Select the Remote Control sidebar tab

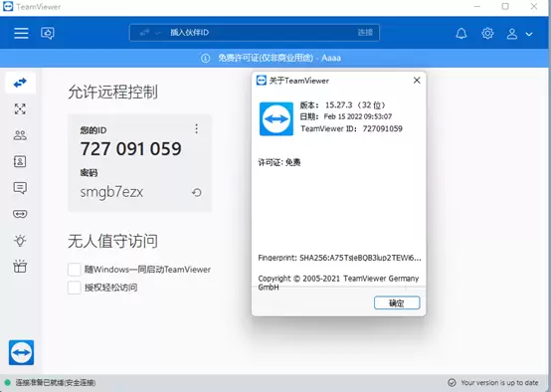(x=20, y=83)
